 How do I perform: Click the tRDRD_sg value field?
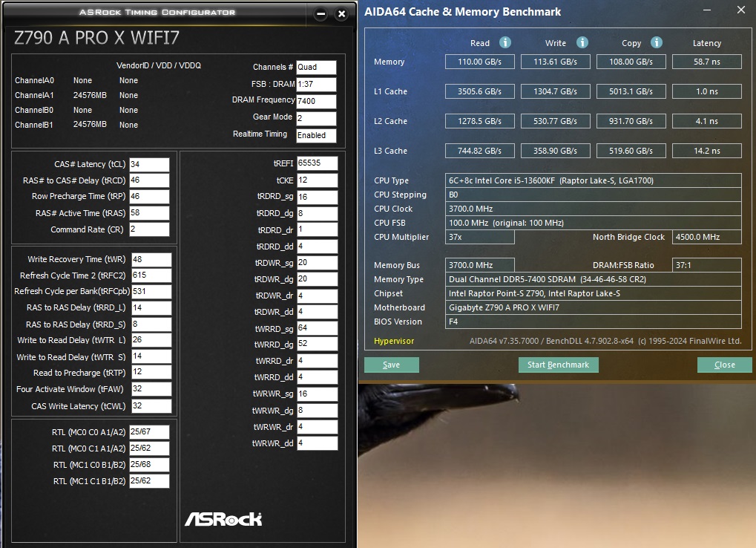tap(318, 197)
